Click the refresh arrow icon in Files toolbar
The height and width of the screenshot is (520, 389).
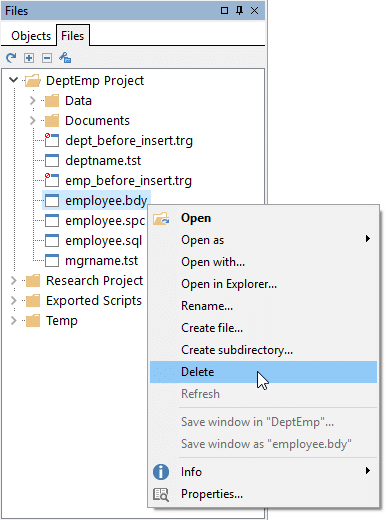pyautogui.click(x=11, y=58)
